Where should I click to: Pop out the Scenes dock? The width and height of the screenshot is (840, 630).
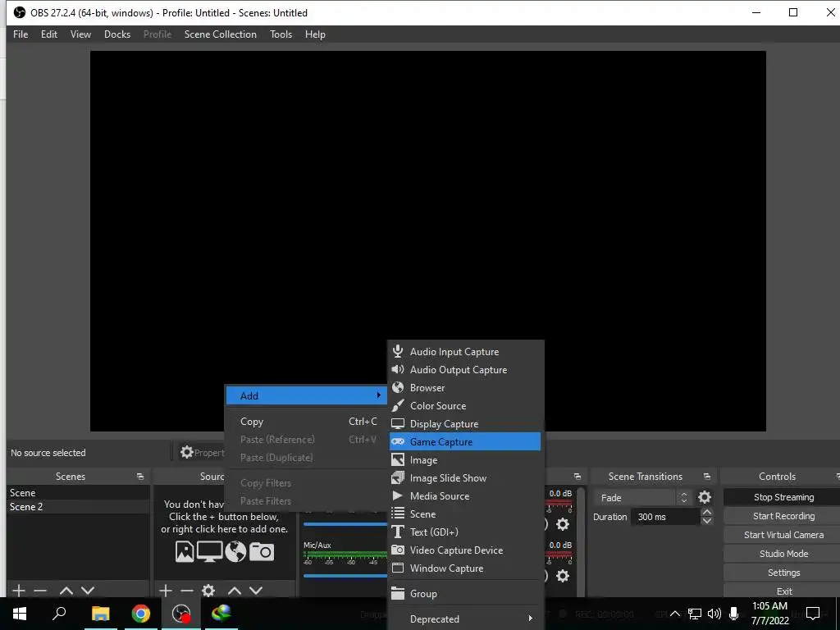pyautogui.click(x=139, y=477)
